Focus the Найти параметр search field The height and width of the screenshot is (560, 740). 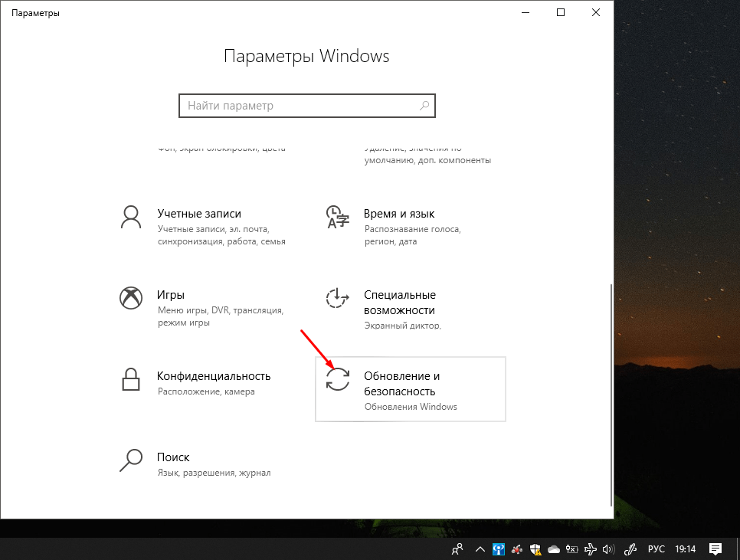pyautogui.click(x=306, y=106)
